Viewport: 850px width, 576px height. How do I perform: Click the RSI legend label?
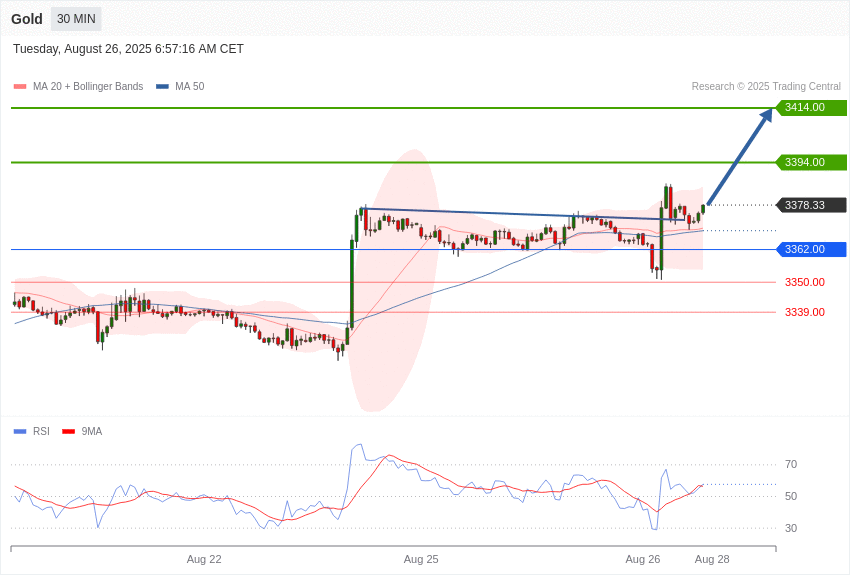pos(41,431)
